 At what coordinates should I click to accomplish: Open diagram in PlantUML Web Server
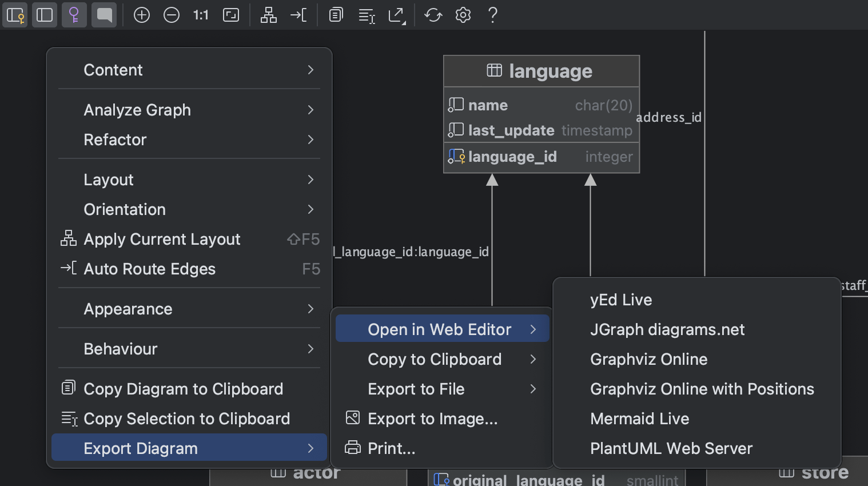pos(671,448)
